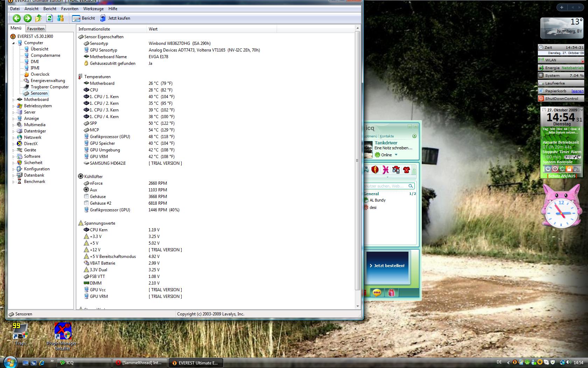Switch to the Favoriten tab in the sidebar
This screenshot has height=368, width=588.
click(36, 29)
